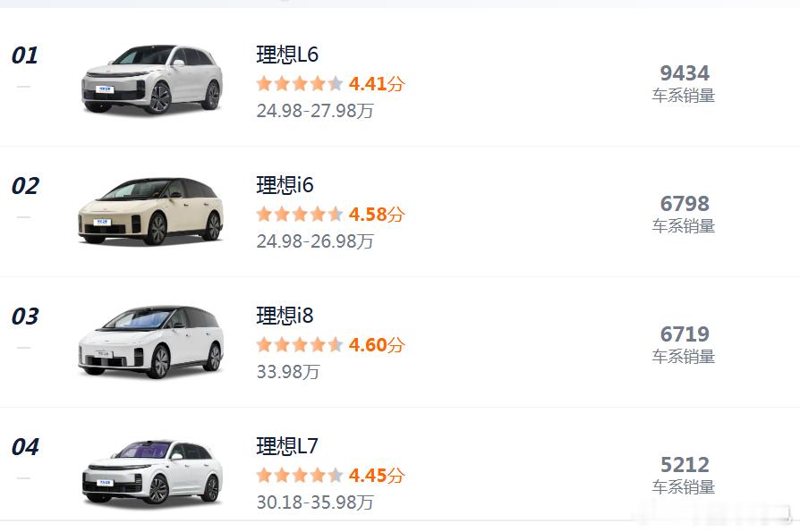Click the 33.98万 price text
Image resolution: width=800 pixels, height=532 pixels.
point(288,371)
